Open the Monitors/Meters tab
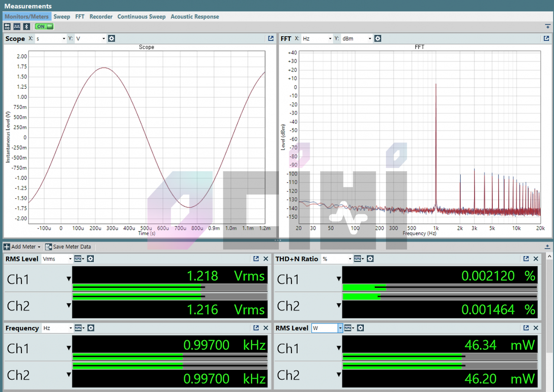This screenshot has height=392, width=554. point(27,16)
